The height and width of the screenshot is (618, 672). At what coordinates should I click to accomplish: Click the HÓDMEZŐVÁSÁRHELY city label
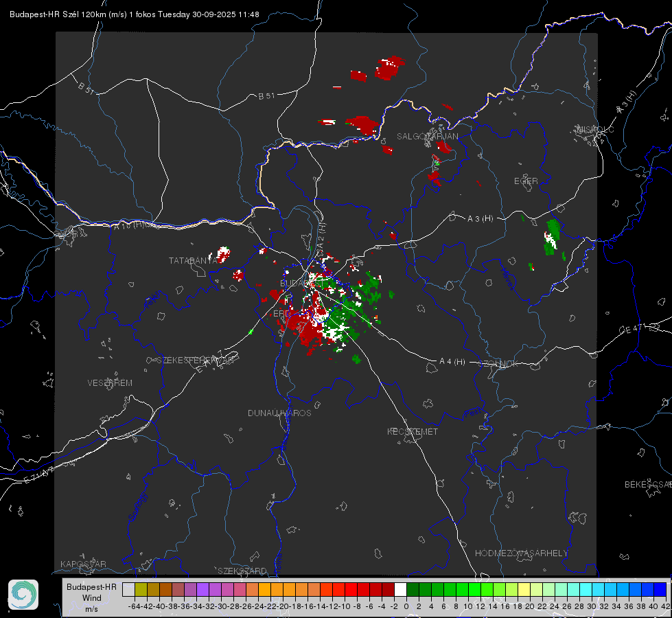click(521, 553)
